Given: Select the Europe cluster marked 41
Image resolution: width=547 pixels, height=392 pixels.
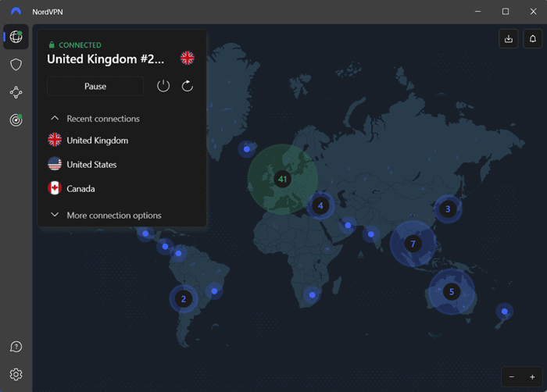Looking at the screenshot, I should pyautogui.click(x=283, y=180).
